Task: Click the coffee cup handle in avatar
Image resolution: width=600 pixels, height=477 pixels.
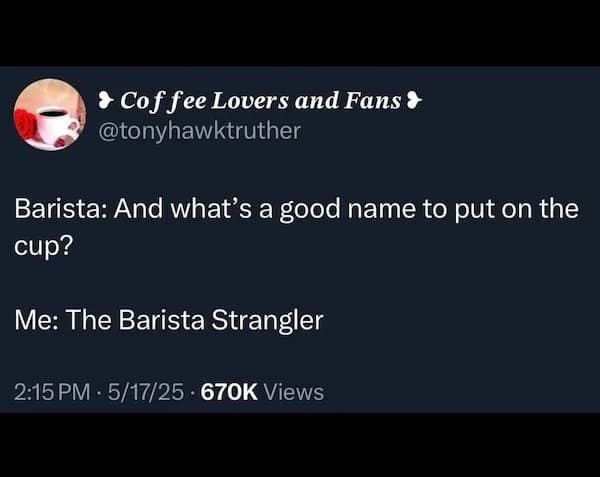Action: (73, 126)
